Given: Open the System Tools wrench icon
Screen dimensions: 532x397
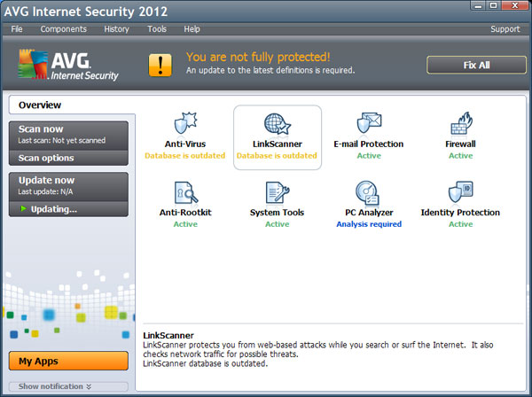Looking at the screenshot, I should pos(278,192).
